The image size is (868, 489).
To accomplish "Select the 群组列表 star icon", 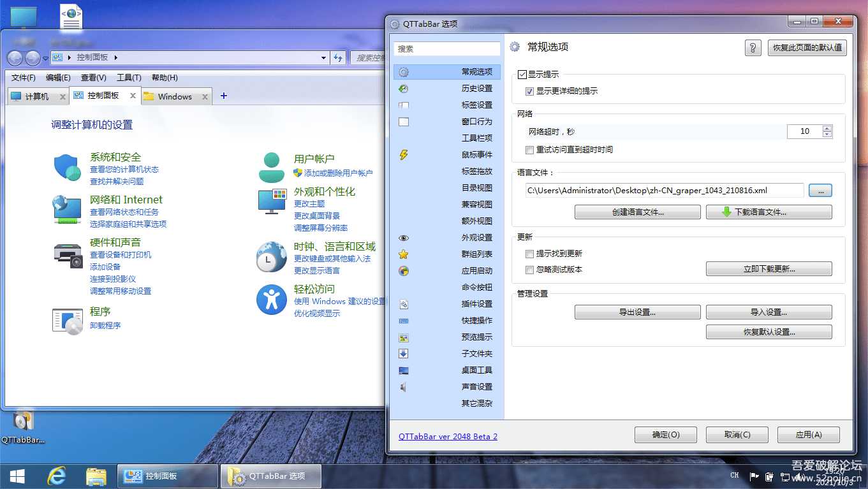I will (403, 254).
